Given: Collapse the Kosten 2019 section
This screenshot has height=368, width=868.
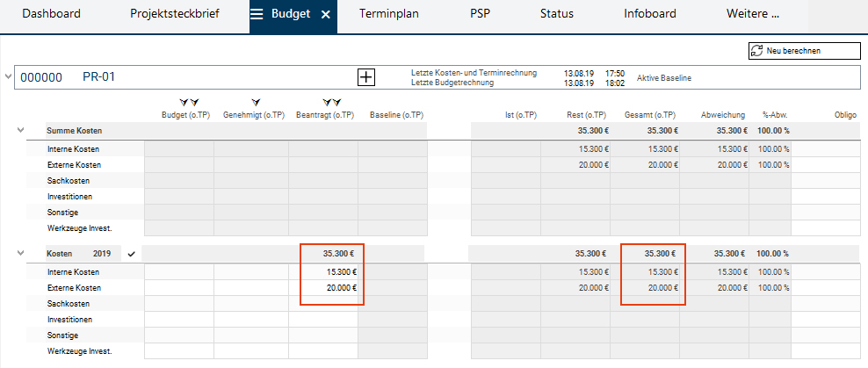Looking at the screenshot, I should [x=21, y=254].
